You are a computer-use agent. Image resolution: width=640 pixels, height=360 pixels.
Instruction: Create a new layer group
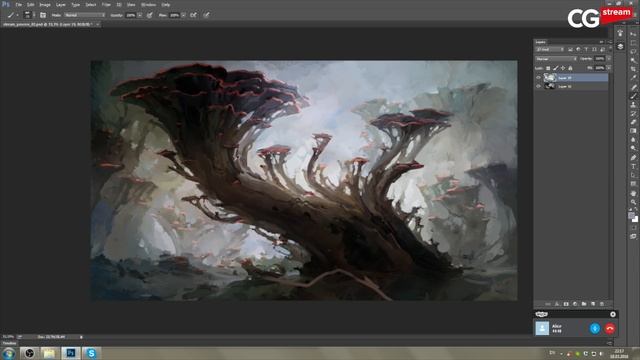(x=584, y=304)
